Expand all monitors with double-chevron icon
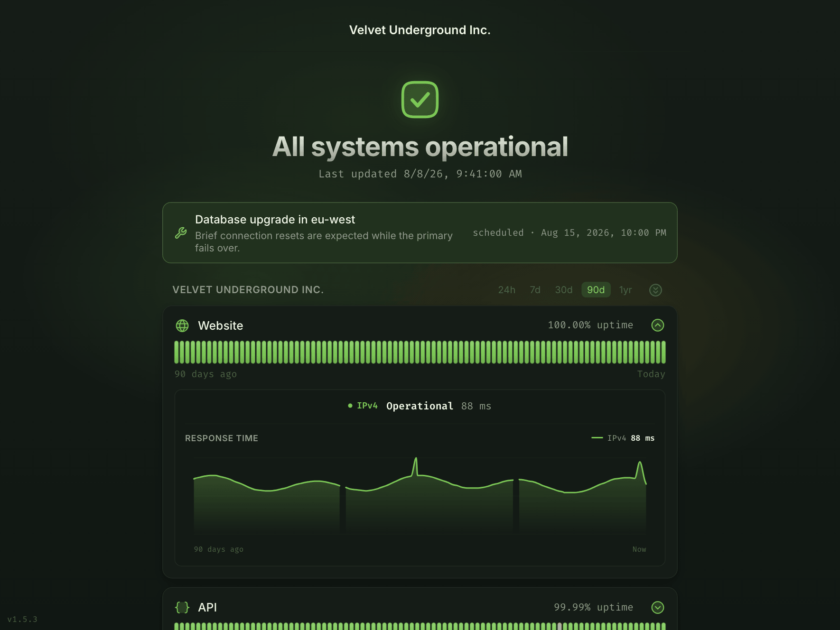 (x=655, y=290)
